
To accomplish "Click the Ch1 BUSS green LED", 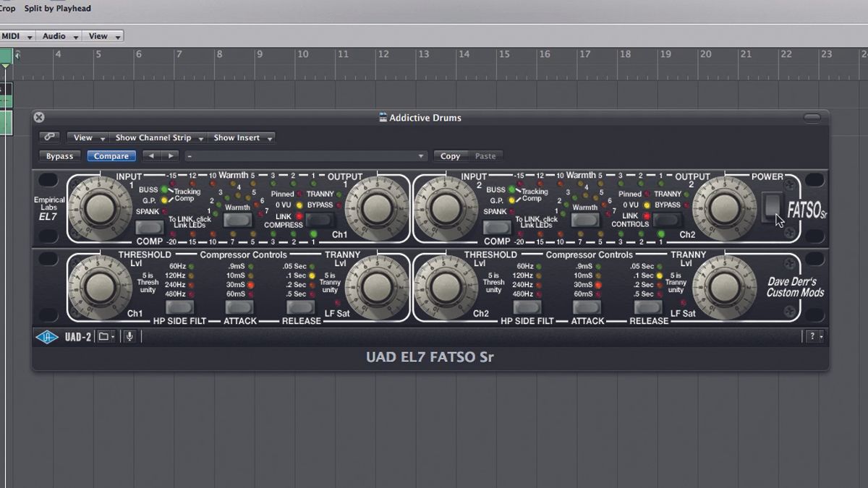I will [165, 189].
